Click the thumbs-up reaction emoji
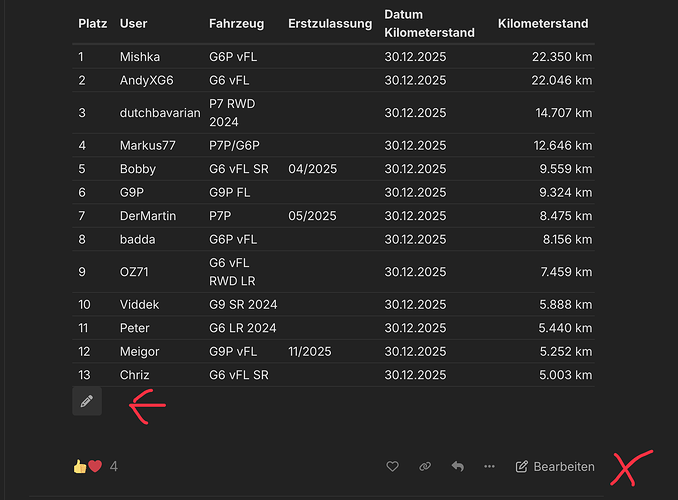 click(x=80, y=466)
